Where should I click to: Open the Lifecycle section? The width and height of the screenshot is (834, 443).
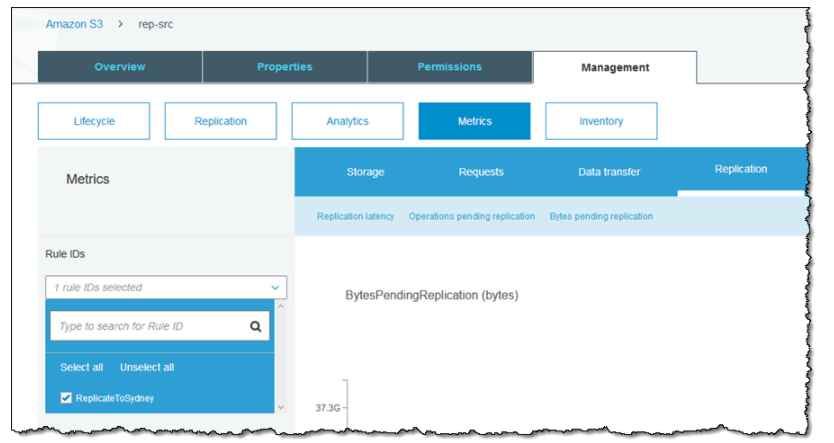pos(94,121)
